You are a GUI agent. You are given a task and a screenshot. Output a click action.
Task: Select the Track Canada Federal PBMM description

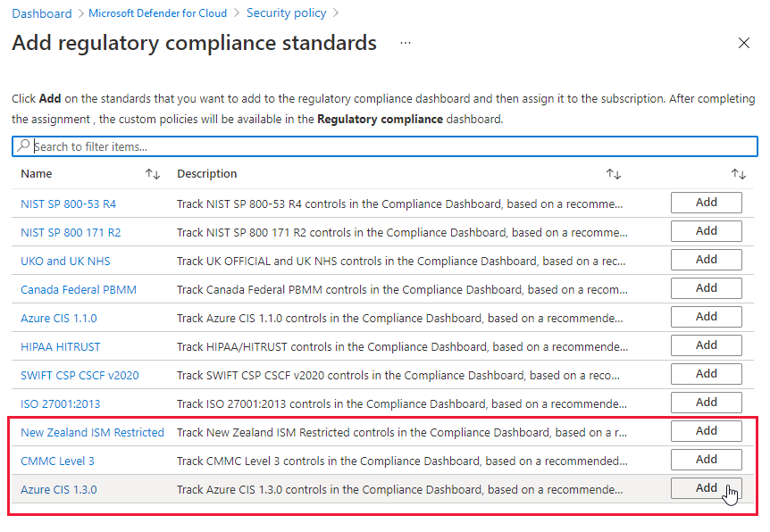pos(402,289)
